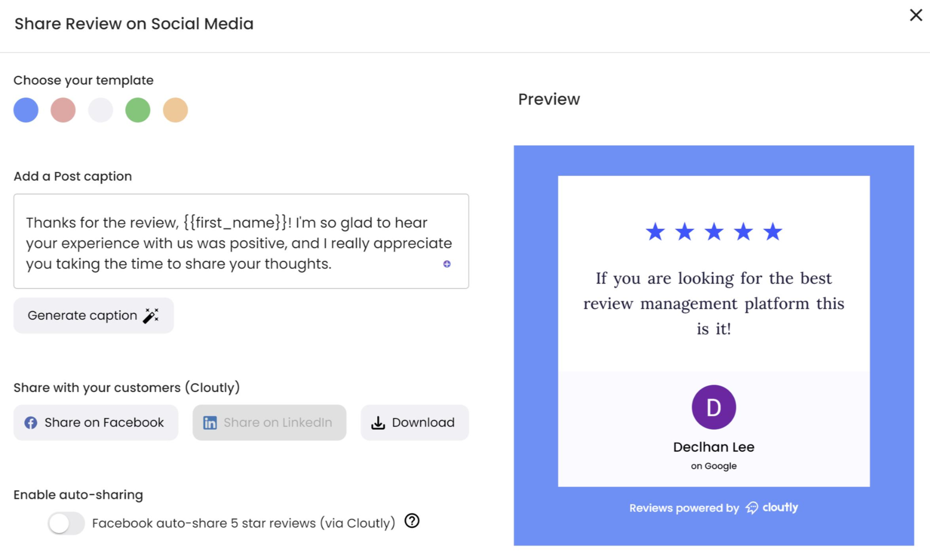Click the purple plus icon in caption box
The width and height of the screenshot is (930, 560).
[447, 264]
